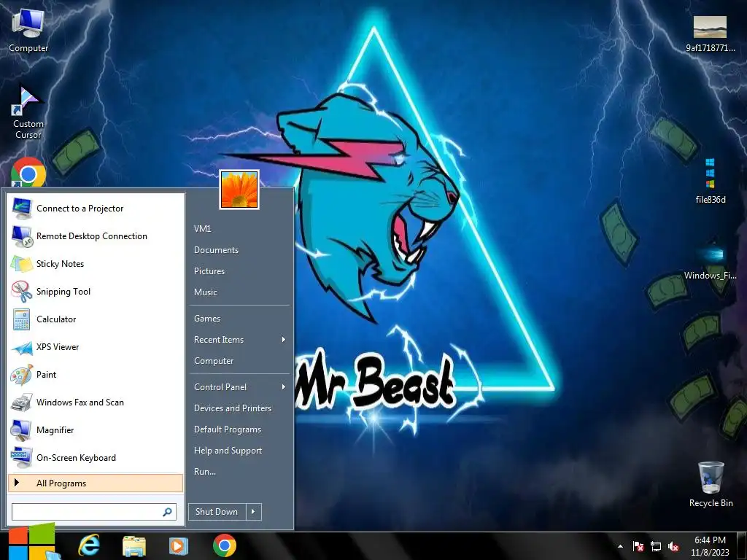Open Computer from Start menu right pane

click(x=214, y=361)
